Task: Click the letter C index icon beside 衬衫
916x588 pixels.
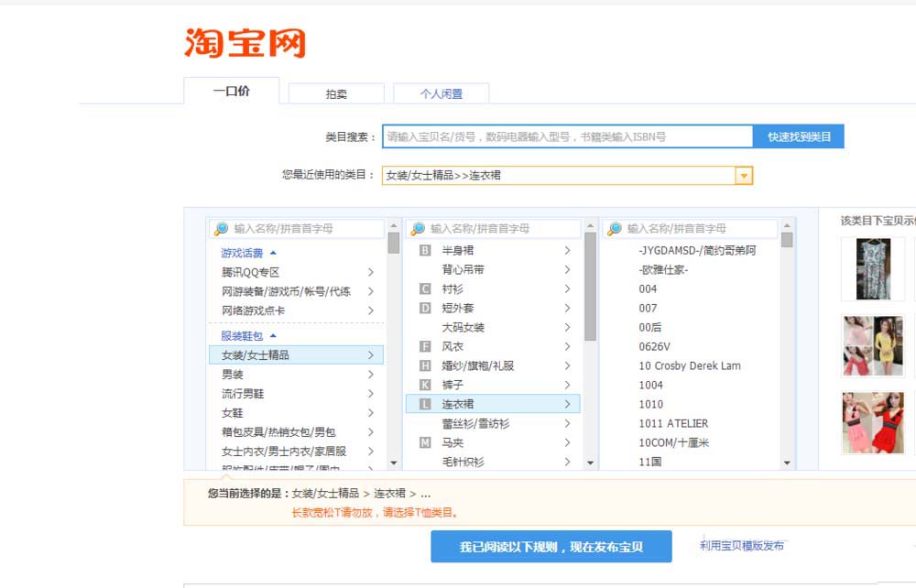Action: (x=425, y=289)
